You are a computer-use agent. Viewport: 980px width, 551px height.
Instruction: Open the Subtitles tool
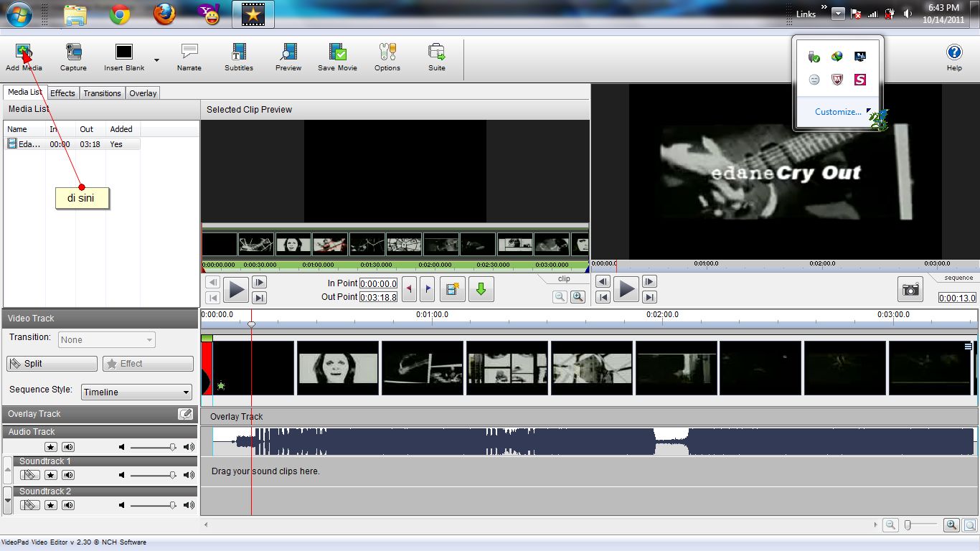(239, 57)
